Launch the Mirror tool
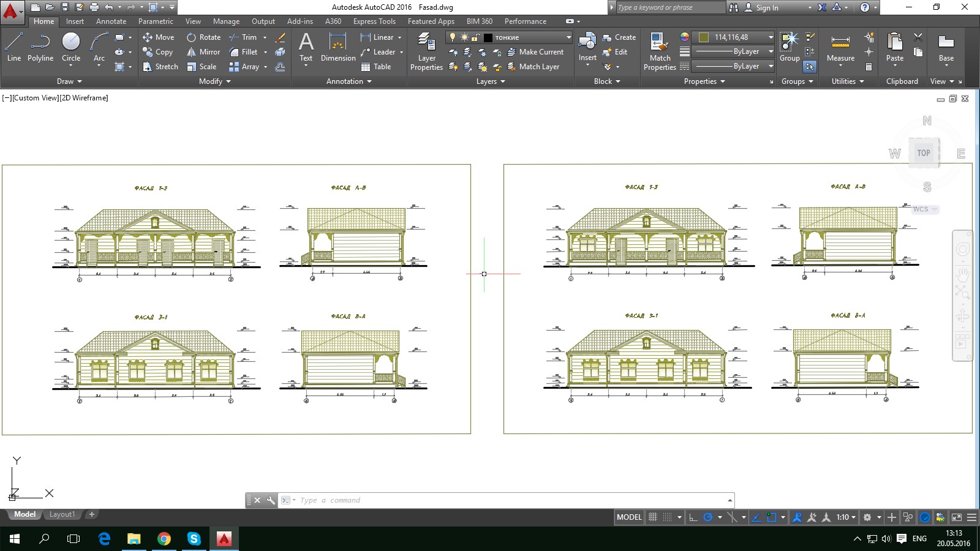 tap(203, 52)
